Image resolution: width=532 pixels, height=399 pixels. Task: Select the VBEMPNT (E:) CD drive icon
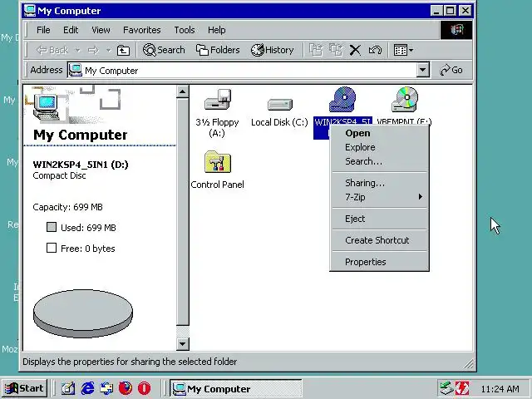[405, 99]
